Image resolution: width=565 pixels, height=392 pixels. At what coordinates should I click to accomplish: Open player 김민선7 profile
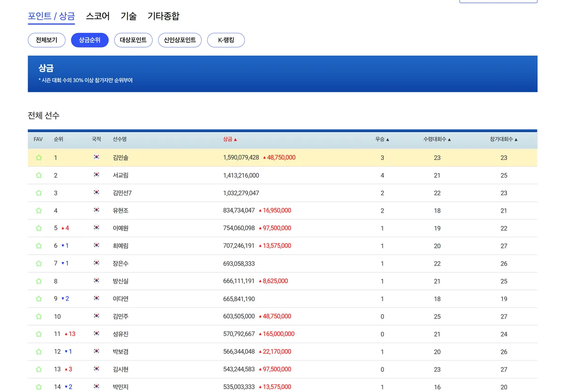click(x=122, y=193)
